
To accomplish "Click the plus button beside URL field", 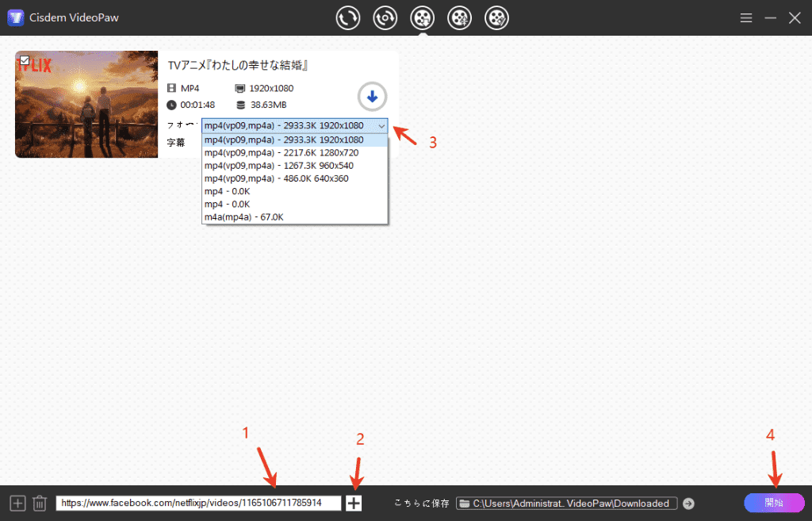I will [354, 503].
